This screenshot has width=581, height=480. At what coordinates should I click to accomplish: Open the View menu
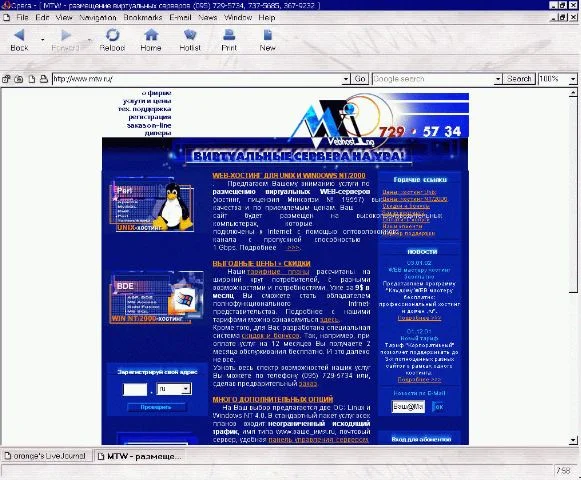click(x=64, y=17)
